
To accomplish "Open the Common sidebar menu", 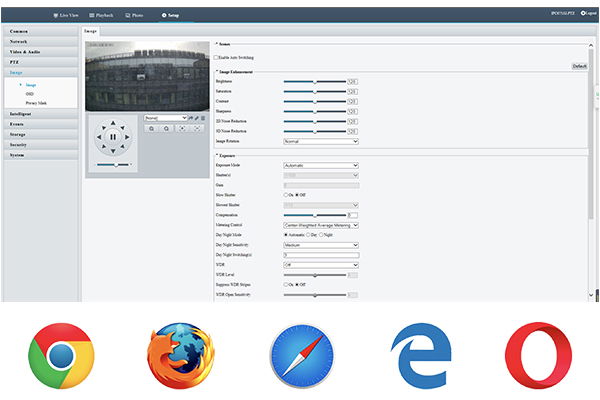I will 41,31.
